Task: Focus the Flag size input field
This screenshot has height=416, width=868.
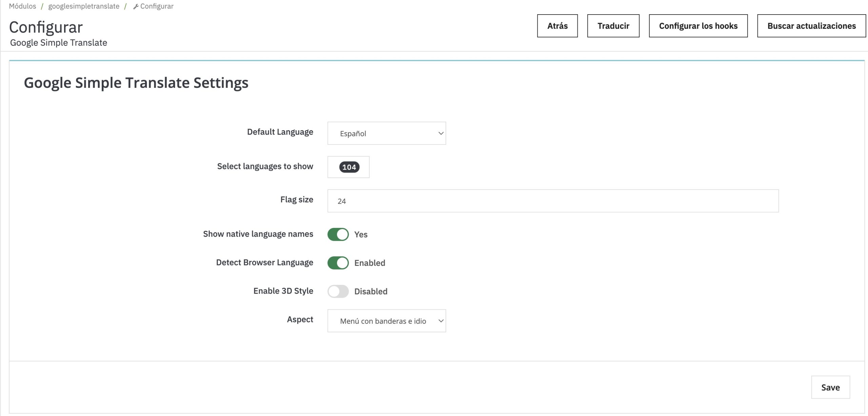Action: click(x=553, y=201)
